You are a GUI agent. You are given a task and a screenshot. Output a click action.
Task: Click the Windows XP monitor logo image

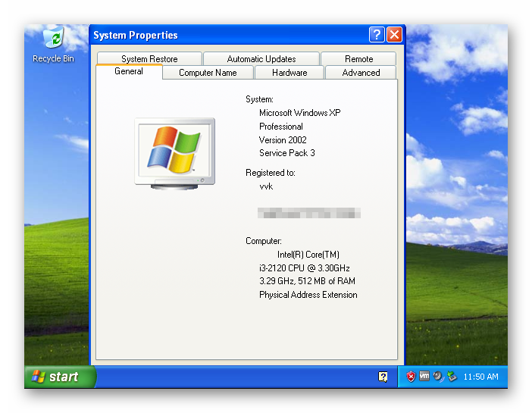[x=175, y=154]
